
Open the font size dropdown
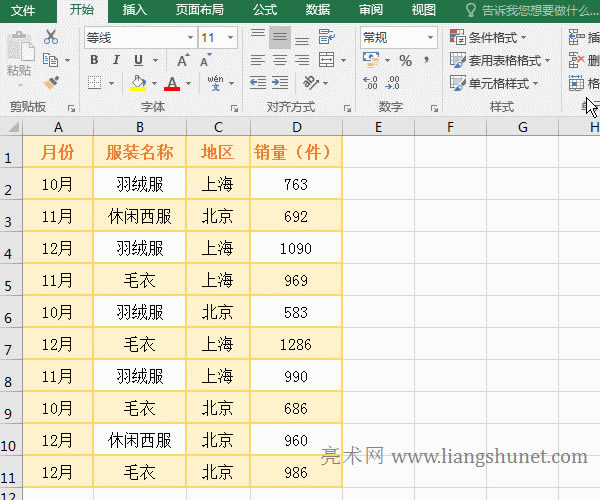pos(232,38)
